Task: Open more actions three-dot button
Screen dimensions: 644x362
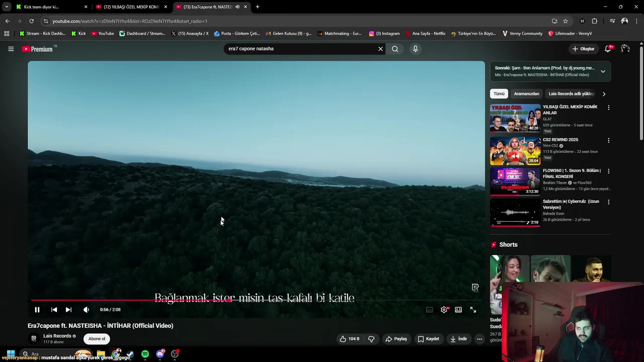Action: (479, 339)
